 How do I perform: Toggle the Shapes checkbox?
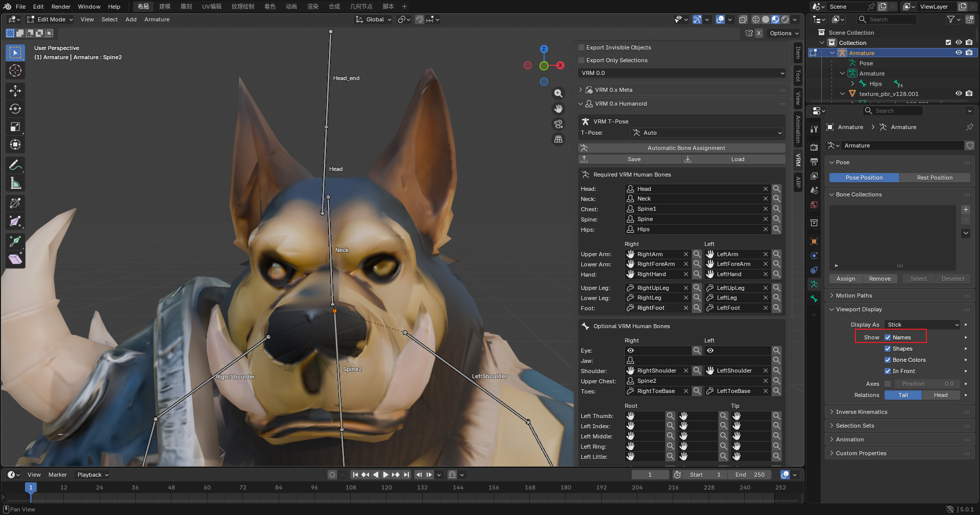[x=888, y=349]
